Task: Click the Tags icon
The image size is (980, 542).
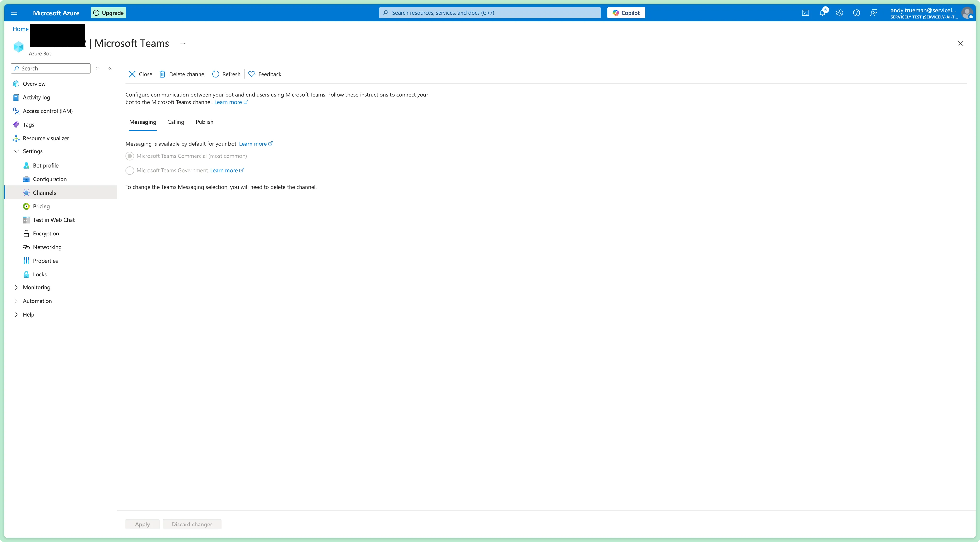Action: click(16, 124)
